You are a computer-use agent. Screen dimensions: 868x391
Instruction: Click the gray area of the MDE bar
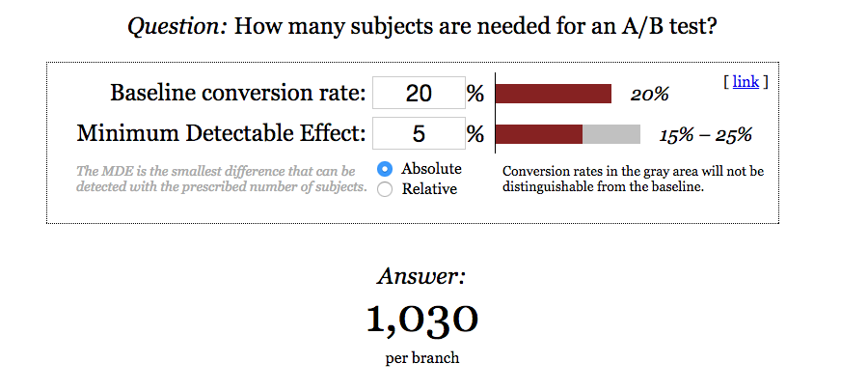pos(611,133)
